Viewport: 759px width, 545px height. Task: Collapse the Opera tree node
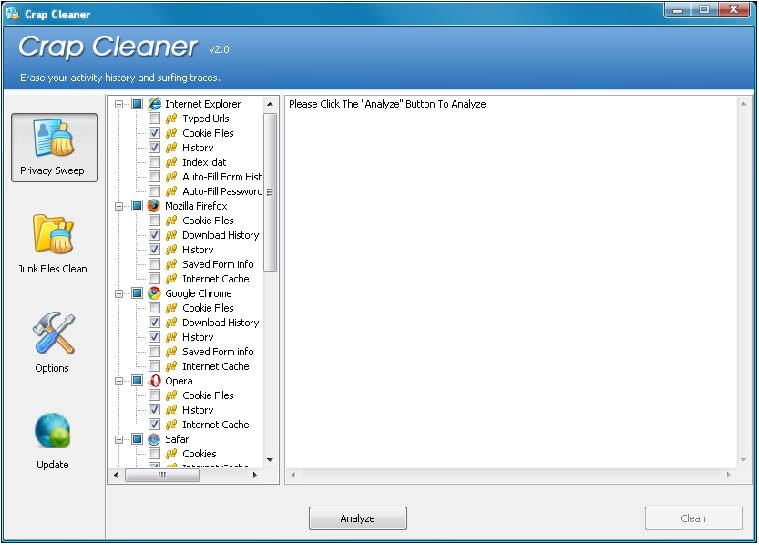[x=119, y=381]
